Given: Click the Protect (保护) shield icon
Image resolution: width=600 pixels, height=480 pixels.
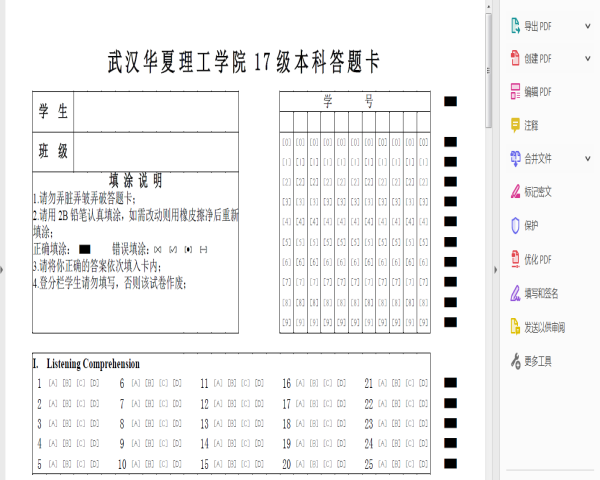Looking at the screenshot, I should pos(515,225).
